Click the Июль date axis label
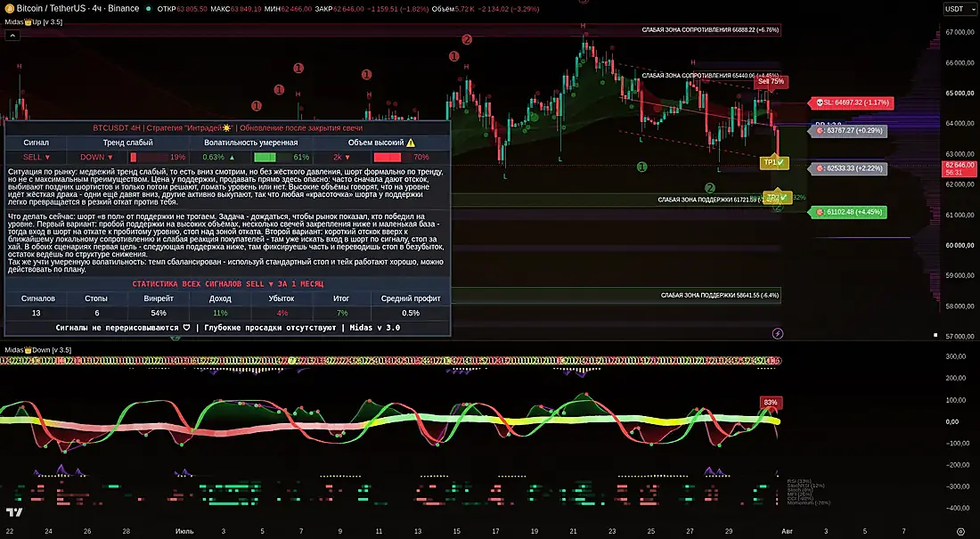 coord(184,532)
